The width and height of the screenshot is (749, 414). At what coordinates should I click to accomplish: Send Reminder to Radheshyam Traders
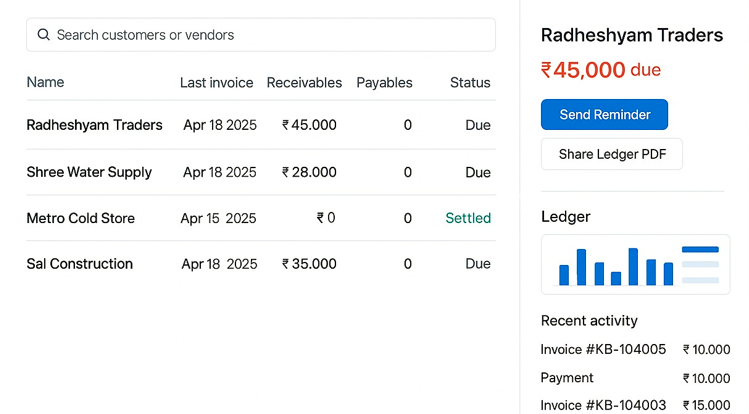604,115
